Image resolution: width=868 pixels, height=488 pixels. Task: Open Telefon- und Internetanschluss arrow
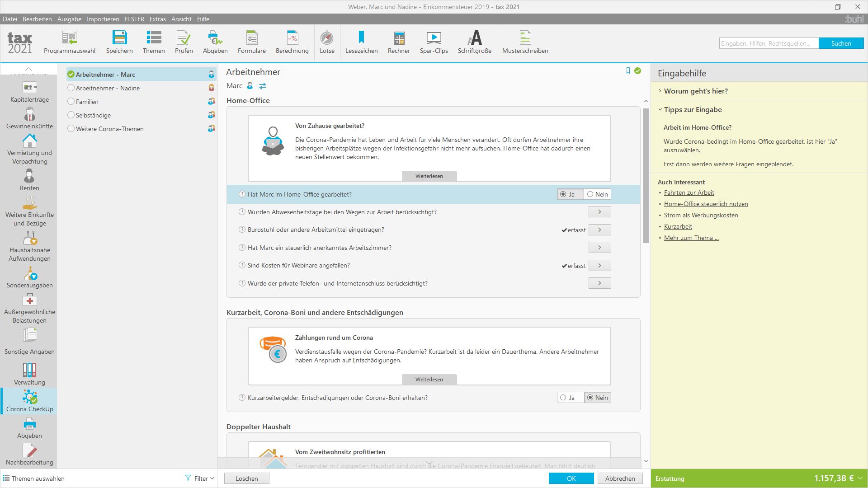point(599,283)
